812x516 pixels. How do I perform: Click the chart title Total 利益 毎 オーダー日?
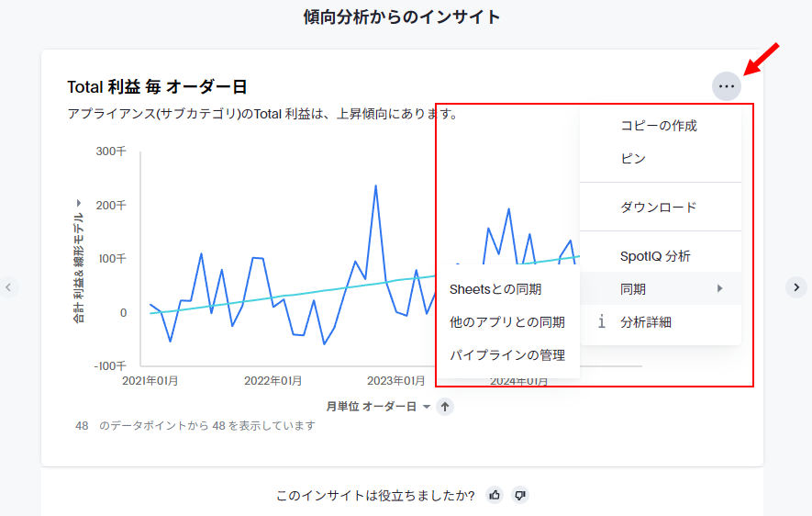[157, 87]
